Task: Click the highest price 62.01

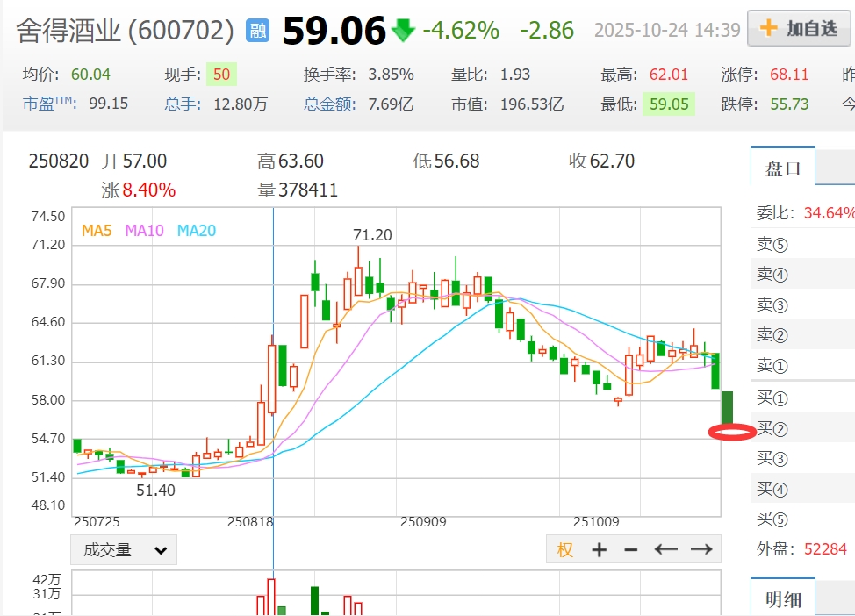Action: (x=669, y=74)
